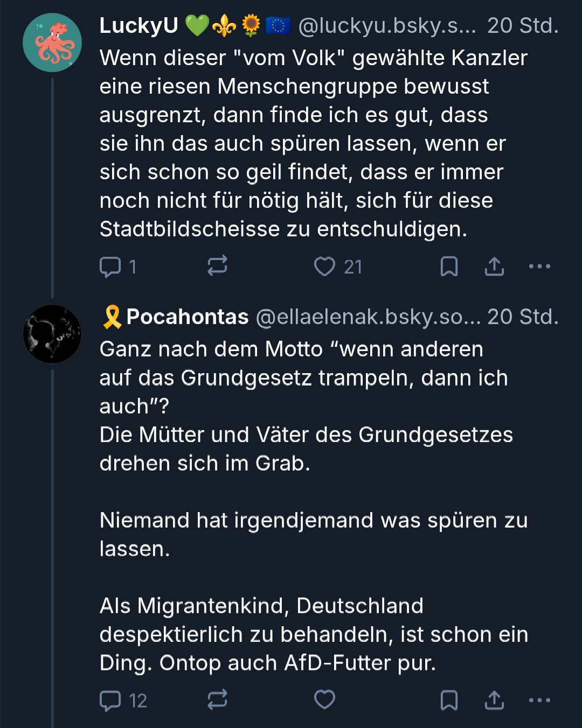Image resolution: width=582 pixels, height=728 pixels.
Task: Open more options on Pocahontas's post
Action: point(539,700)
